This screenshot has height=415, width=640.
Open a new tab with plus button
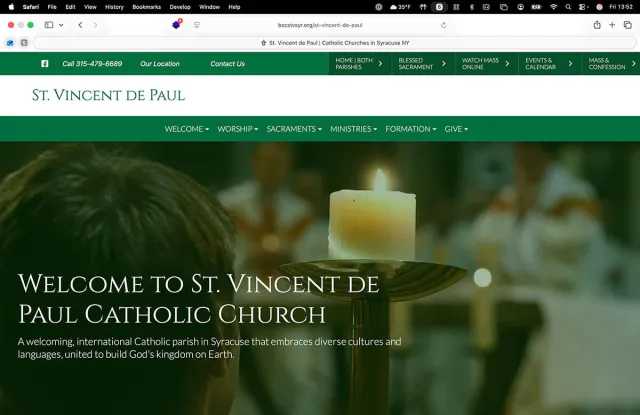[612, 25]
